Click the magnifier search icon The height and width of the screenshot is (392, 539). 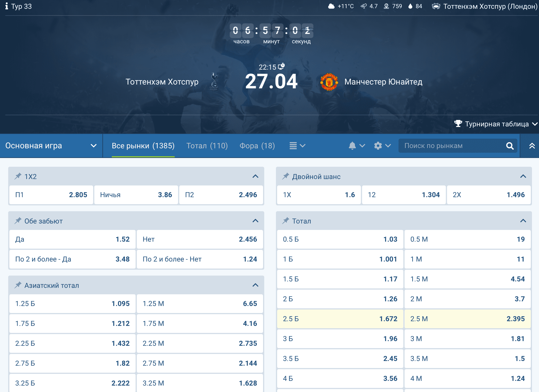pos(510,146)
